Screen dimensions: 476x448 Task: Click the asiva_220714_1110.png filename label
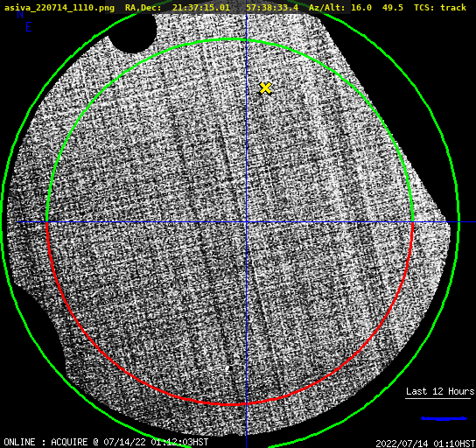point(59,8)
